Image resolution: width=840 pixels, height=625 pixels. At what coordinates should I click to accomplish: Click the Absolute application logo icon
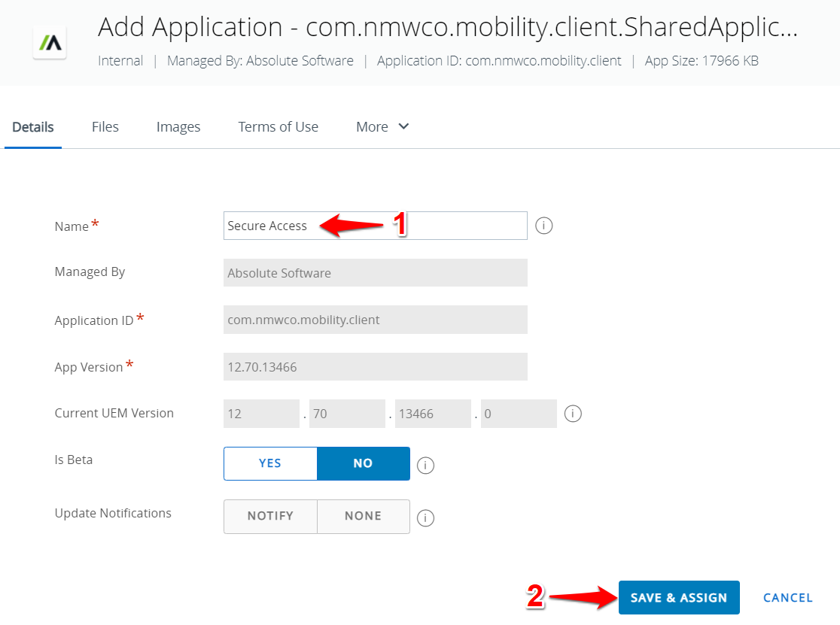pos(50,42)
